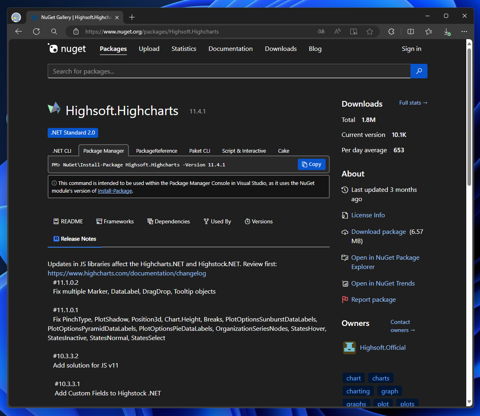Click the Download package cloud icon
The image size is (480, 416).
[x=345, y=232]
